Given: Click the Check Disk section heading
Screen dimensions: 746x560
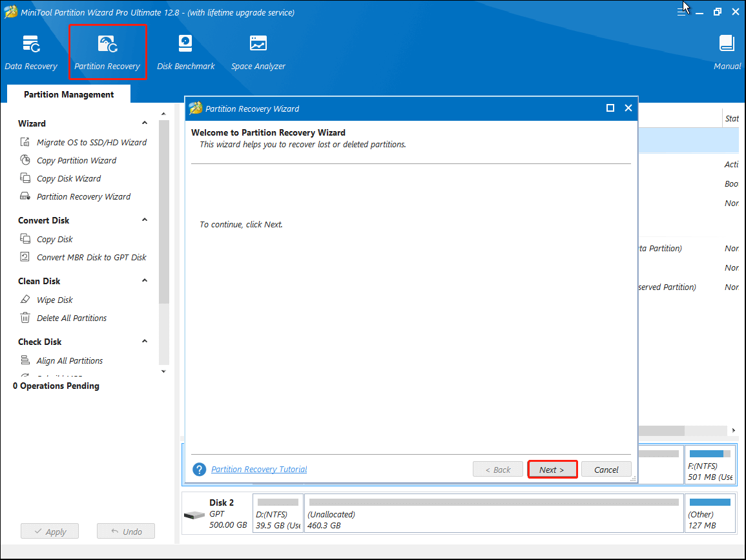Looking at the screenshot, I should pos(40,342).
